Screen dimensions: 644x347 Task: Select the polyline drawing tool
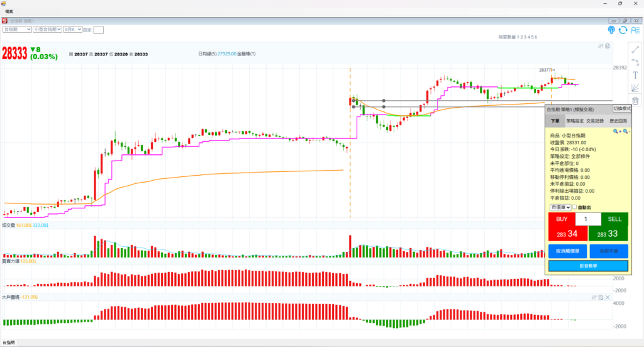(635, 62)
